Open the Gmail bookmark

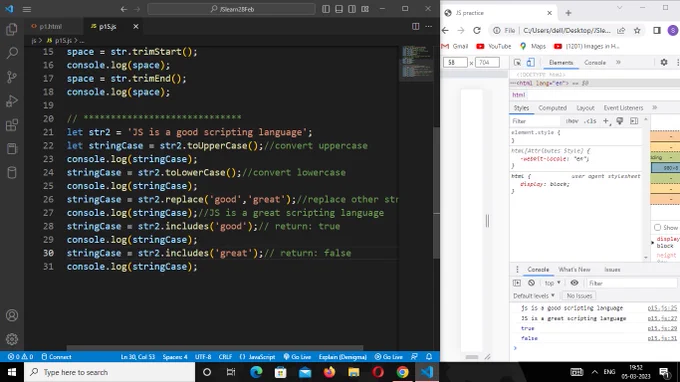tap(454, 46)
